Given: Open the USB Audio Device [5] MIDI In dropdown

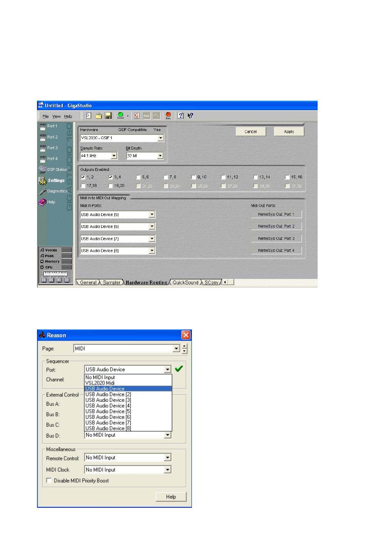Looking at the screenshot, I should coord(152,214).
